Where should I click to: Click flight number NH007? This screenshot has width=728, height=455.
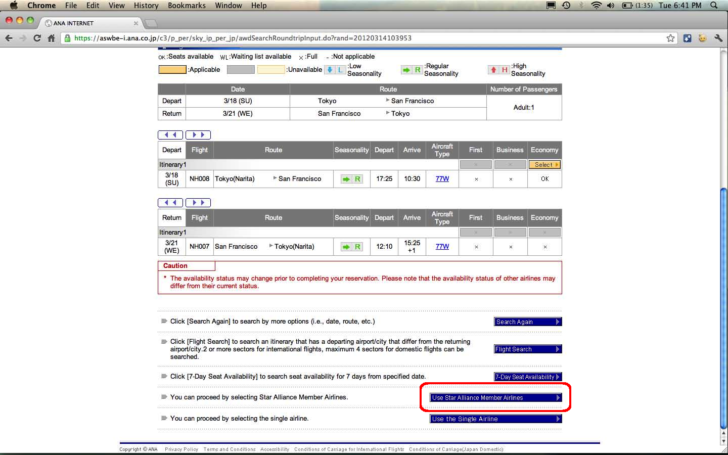click(199, 247)
